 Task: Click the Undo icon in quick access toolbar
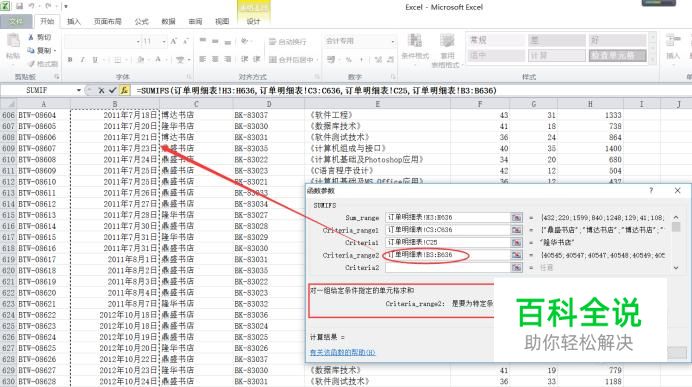tap(32, 6)
